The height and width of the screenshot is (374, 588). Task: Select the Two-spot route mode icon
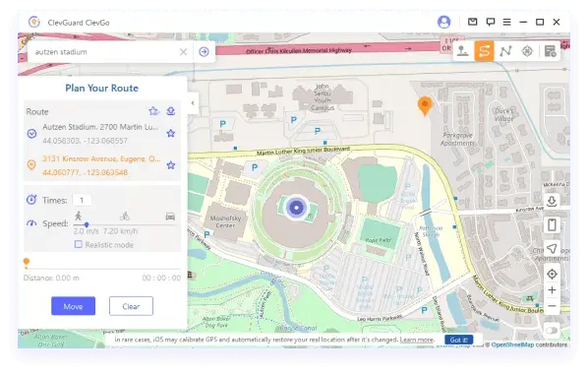pos(484,51)
